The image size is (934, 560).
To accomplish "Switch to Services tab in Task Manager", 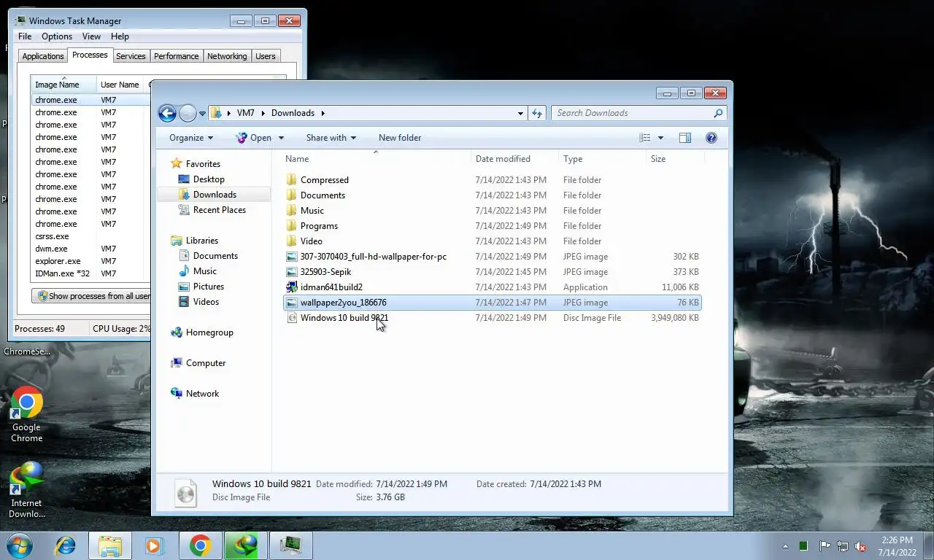I will (x=131, y=56).
